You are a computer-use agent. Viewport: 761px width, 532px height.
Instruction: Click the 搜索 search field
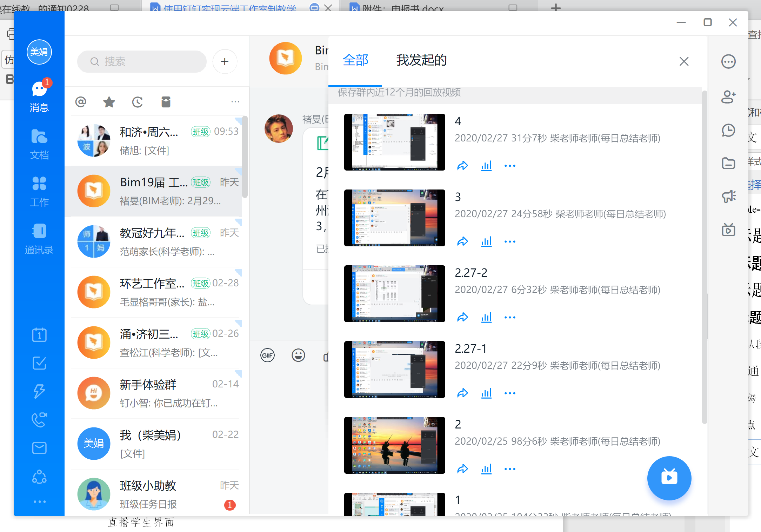coord(142,62)
